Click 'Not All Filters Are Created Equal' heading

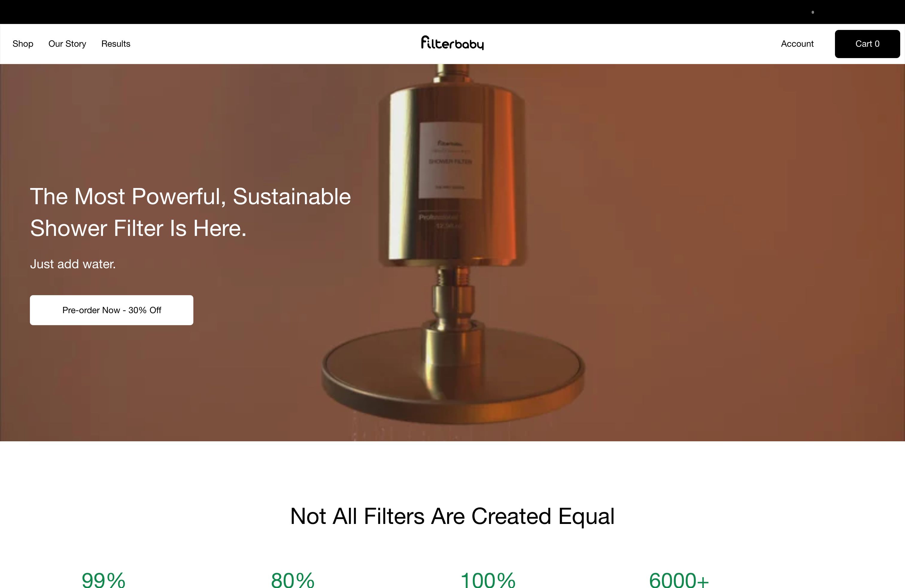pyautogui.click(x=452, y=516)
